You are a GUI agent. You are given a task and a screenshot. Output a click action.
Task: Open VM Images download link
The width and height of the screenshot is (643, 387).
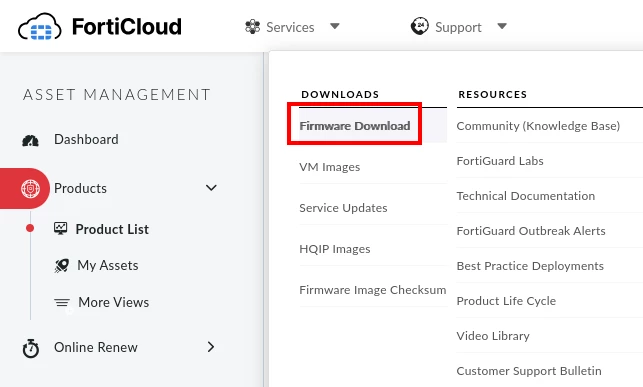[x=330, y=167]
